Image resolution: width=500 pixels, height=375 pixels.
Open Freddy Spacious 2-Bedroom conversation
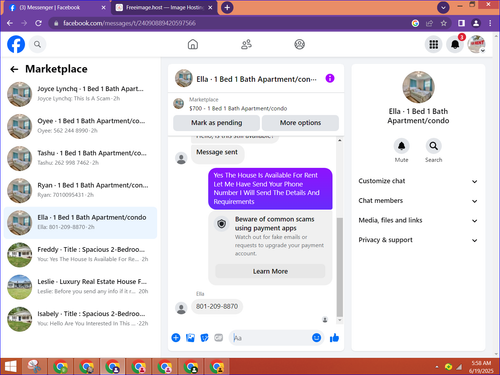80,255
